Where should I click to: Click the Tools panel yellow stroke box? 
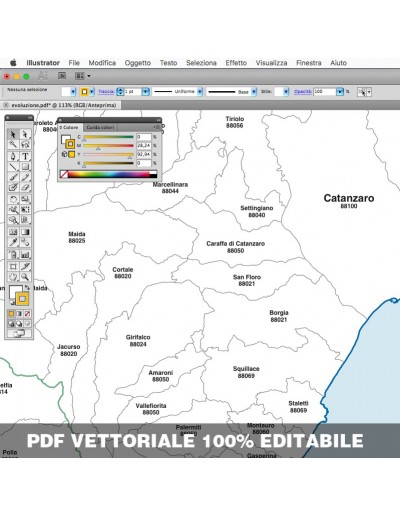[22, 299]
